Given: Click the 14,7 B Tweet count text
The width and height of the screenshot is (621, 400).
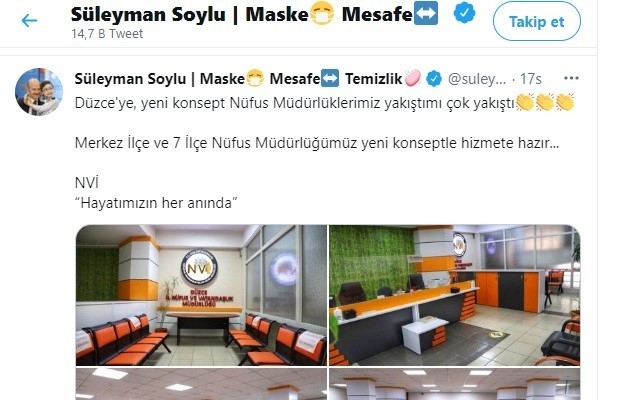Looking at the screenshot, I should point(107,34).
